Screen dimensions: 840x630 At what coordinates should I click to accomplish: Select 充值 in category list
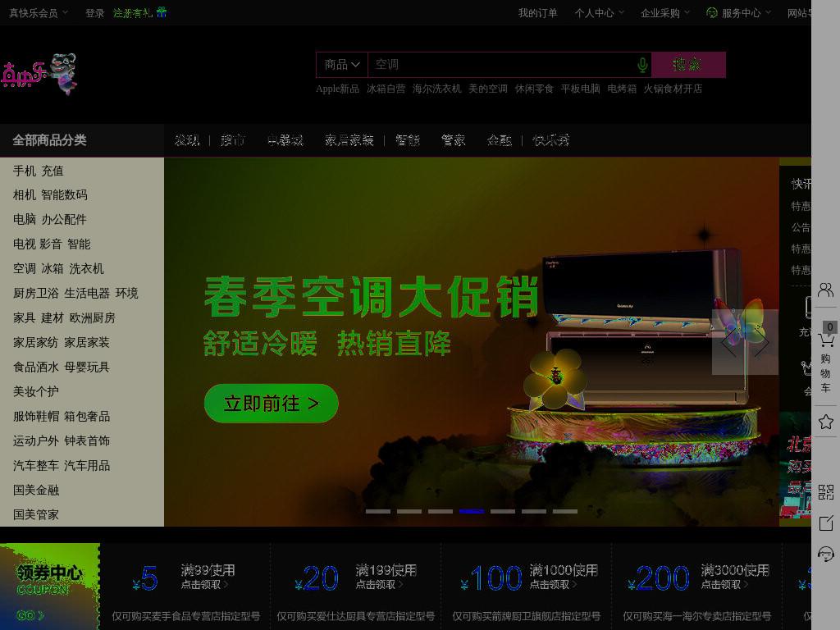point(52,171)
